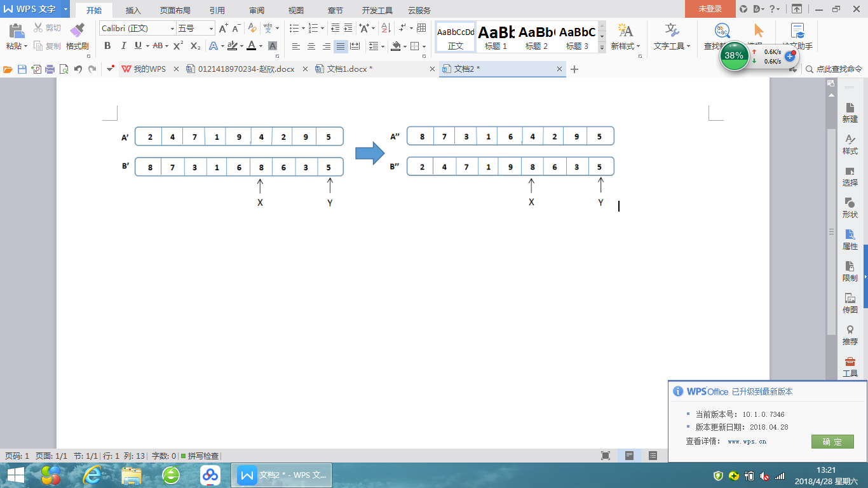Clear formatting with eraser icon
Image resolution: width=868 pixels, height=488 pixels.
(252, 28)
